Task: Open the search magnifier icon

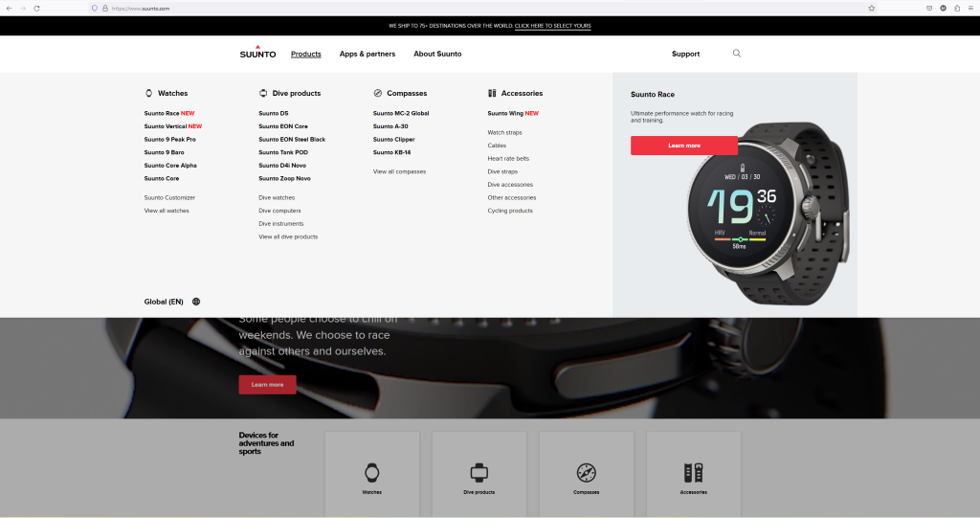Action: click(737, 54)
